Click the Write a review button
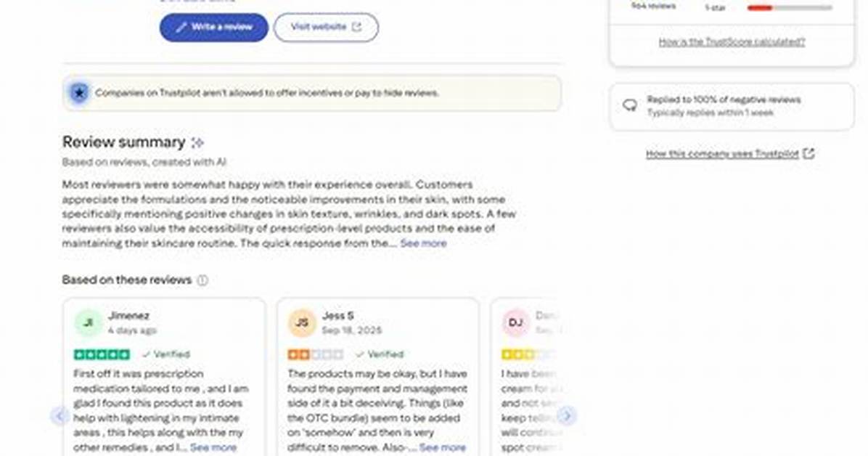 (213, 27)
